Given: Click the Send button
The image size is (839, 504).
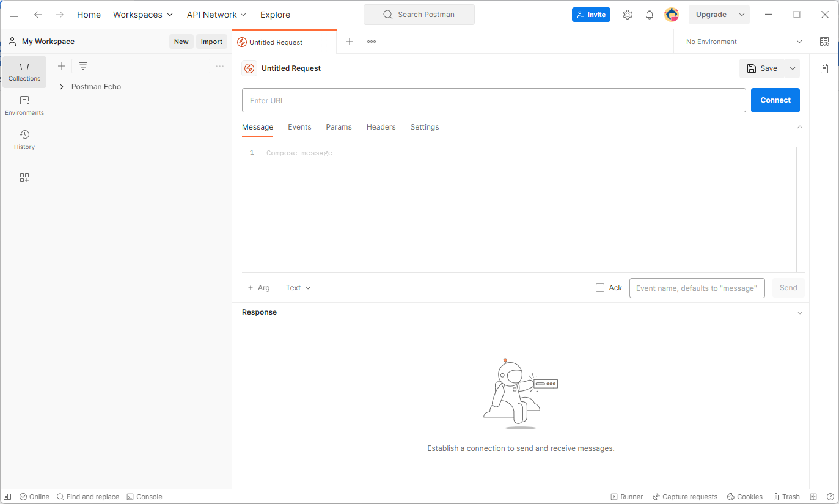Looking at the screenshot, I should (x=788, y=288).
